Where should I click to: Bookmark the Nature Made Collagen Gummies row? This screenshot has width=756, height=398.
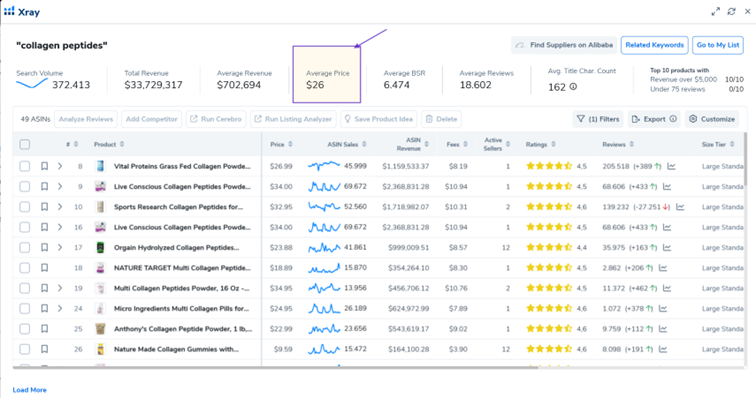44,349
